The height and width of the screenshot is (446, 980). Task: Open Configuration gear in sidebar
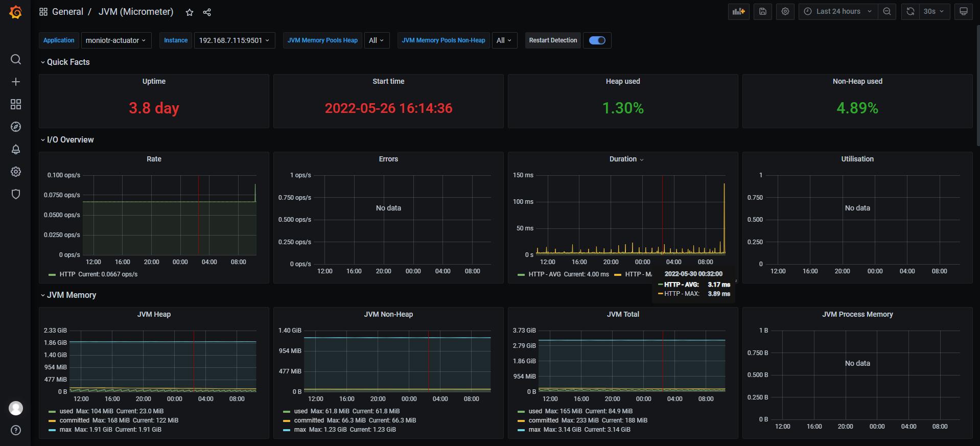16,172
